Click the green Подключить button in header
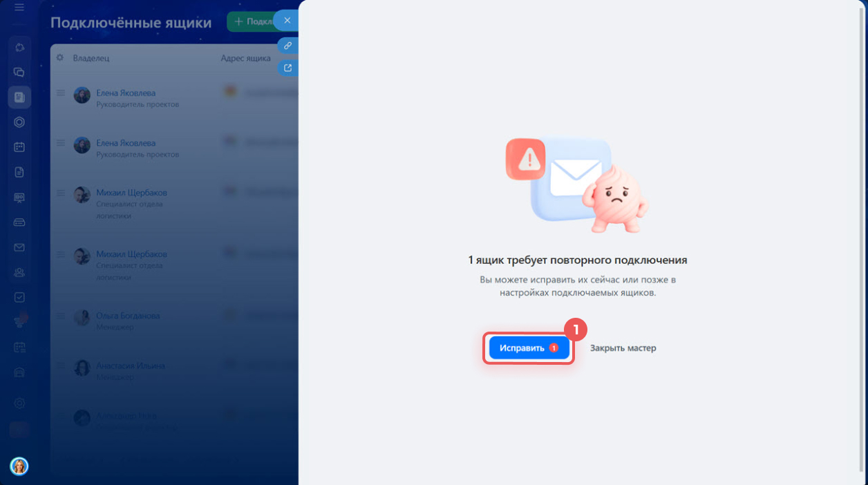This screenshot has height=485, width=868. [252, 21]
